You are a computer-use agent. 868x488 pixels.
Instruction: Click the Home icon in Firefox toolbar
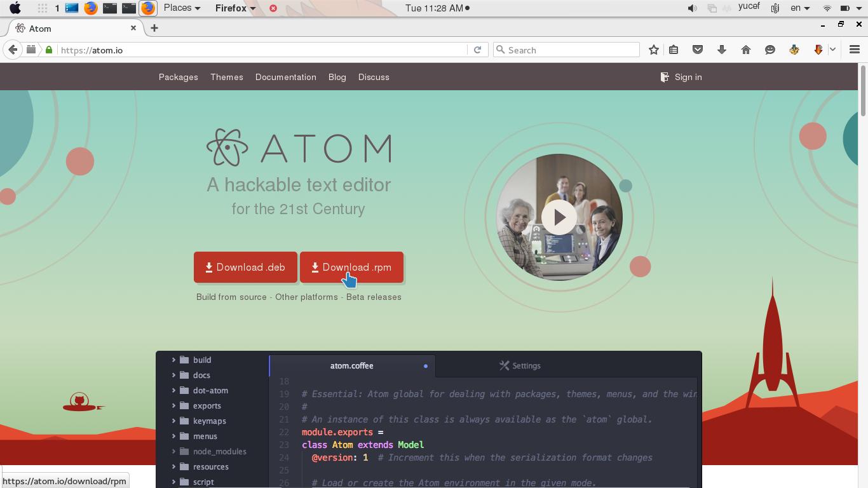pyautogui.click(x=746, y=50)
